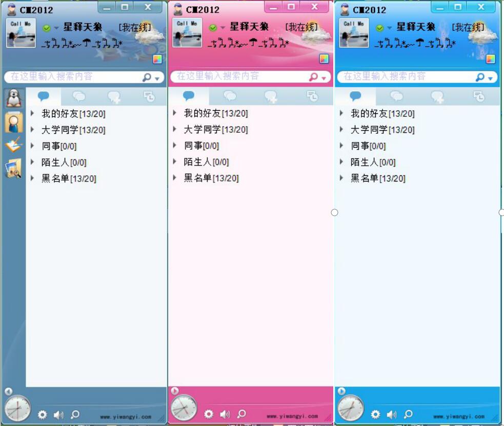Collapse the sidebar in the gray-blue window
This screenshot has height=426, width=504.
(x=8, y=392)
